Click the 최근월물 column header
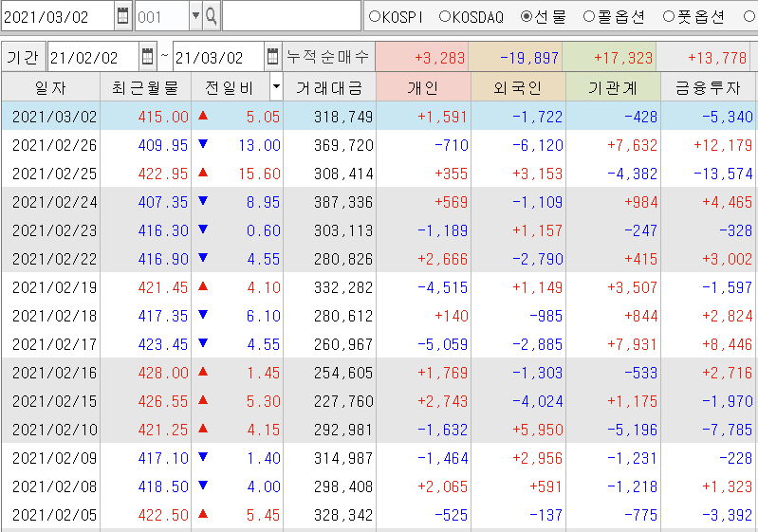758x532 pixels. click(145, 87)
